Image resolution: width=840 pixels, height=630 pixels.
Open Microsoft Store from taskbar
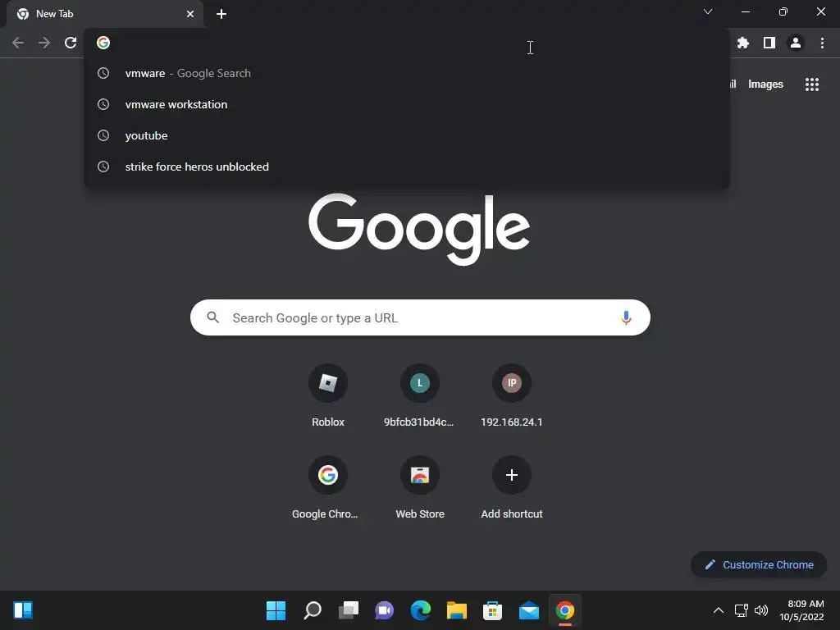tap(492, 610)
